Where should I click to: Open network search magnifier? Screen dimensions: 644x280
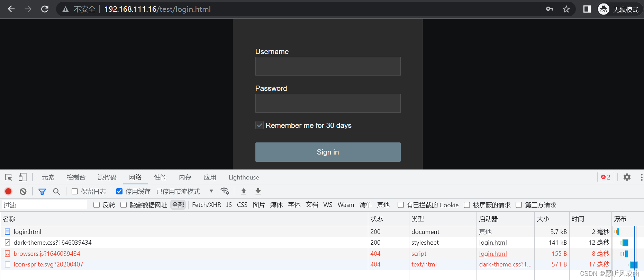point(56,191)
